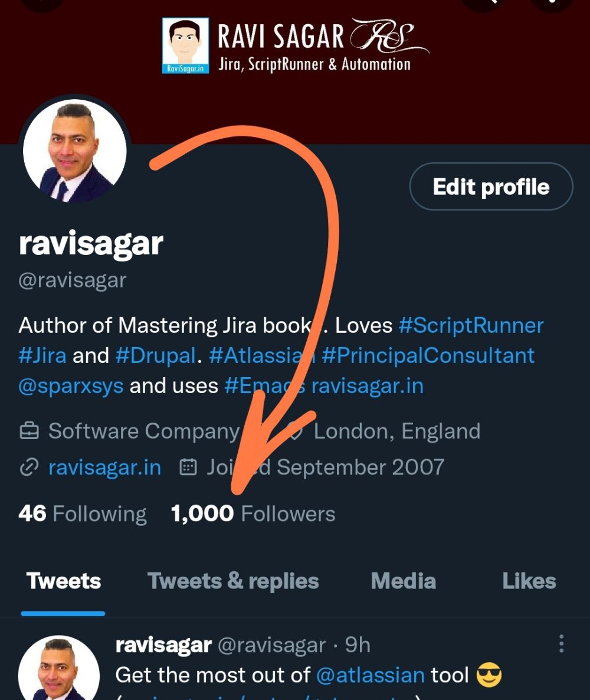The height and width of the screenshot is (700, 590).
Task: Click the #PrincipalConsultant hashtag
Action: tap(428, 356)
